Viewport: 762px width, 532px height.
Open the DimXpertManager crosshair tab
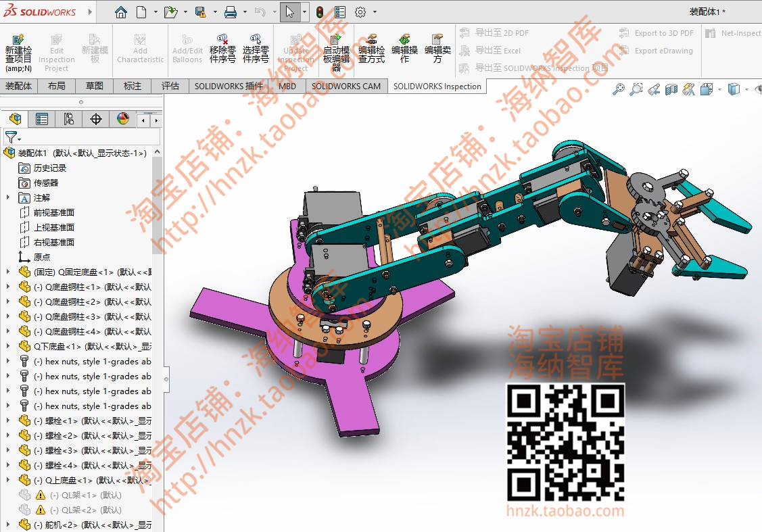tap(96, 118)
